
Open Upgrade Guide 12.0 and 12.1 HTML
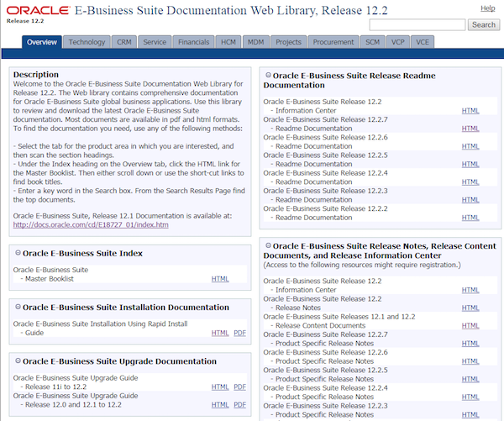tap(220, 405)
